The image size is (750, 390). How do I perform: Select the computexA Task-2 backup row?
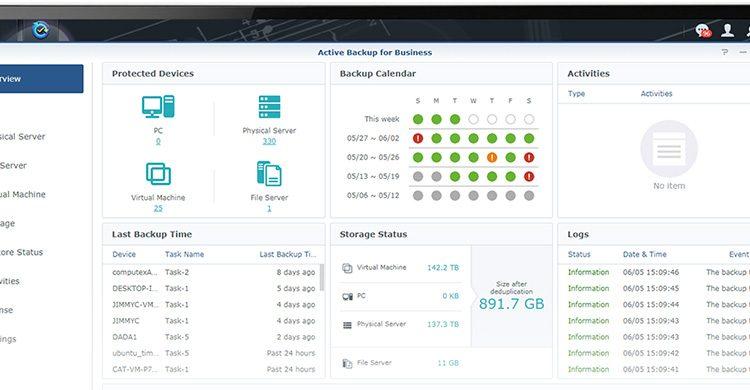213,272
